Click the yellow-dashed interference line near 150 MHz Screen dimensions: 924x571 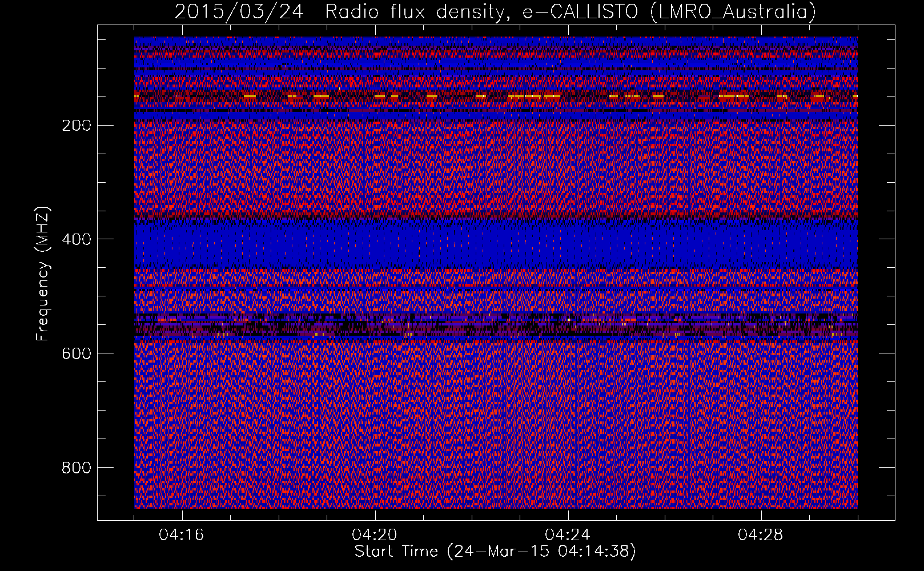point(496,96)
